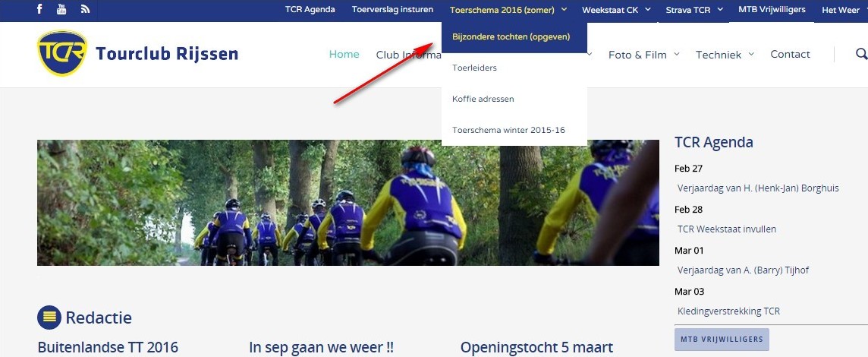Open the RSS feed icon
868x357 pixels.
pyautogui.click(x=85, y=9)
